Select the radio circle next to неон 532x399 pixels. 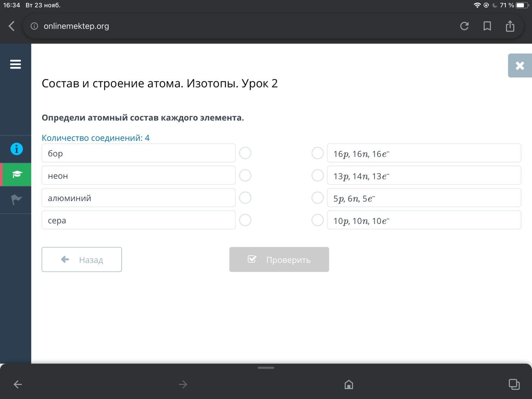click(x=245, y=176)
